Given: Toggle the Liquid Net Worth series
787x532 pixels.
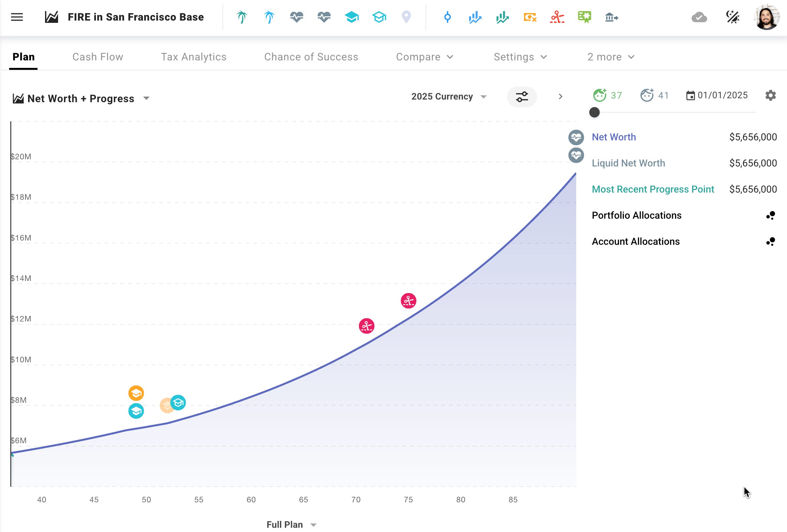Looking at the screenshot, I should (x=628, y=163).
